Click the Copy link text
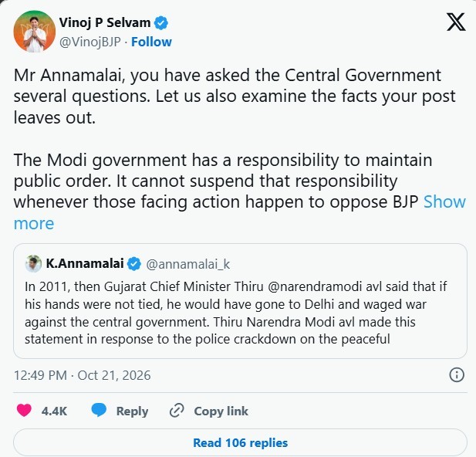Viewport: 476px width, 457px height. 221,411
